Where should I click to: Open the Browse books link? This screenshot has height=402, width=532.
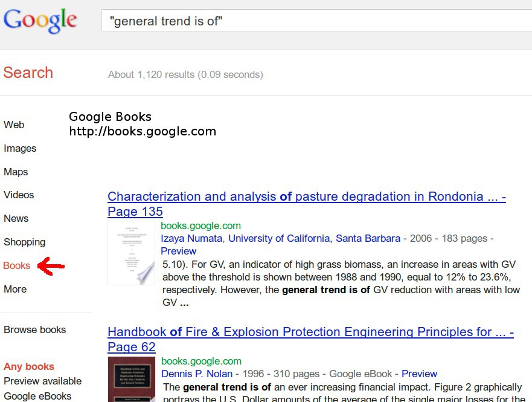coord(35,329)
